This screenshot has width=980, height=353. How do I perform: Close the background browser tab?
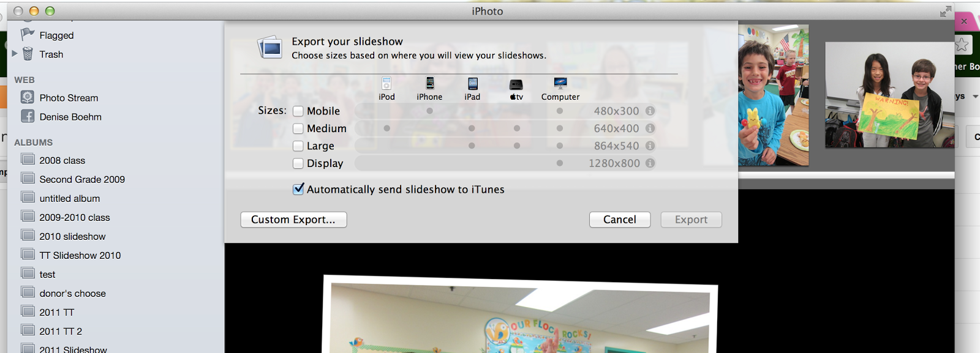coord(964,21)
